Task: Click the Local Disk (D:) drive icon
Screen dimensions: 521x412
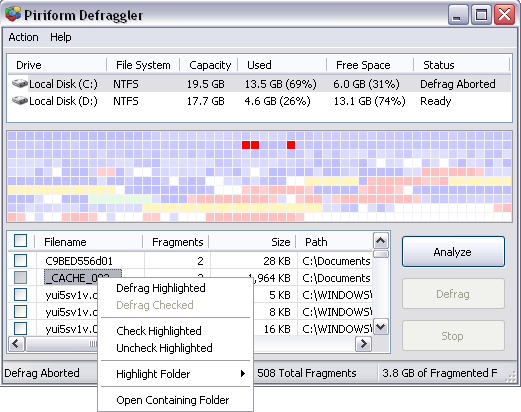Action: pyautogui.click(x=20, y=100)
